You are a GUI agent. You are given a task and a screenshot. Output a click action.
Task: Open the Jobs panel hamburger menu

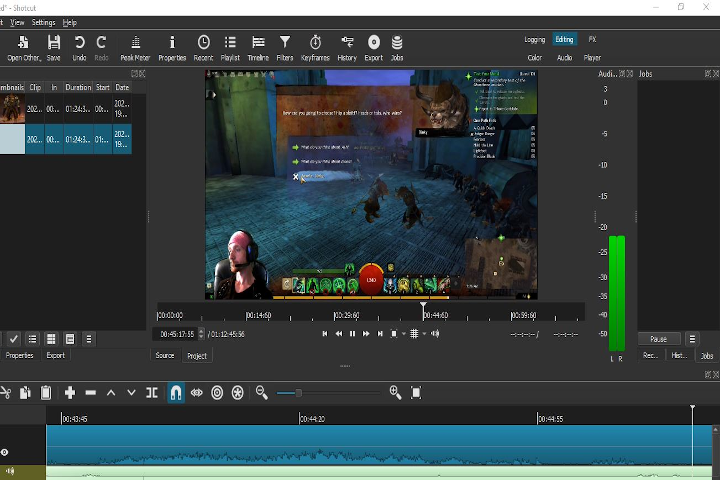tap(692, 339)
